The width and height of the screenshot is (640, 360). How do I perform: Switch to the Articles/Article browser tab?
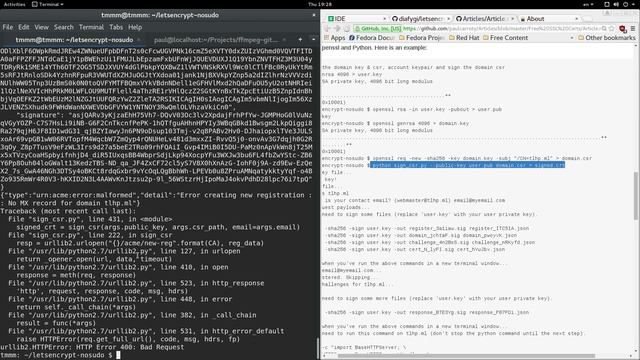click(x=484, y=19)
